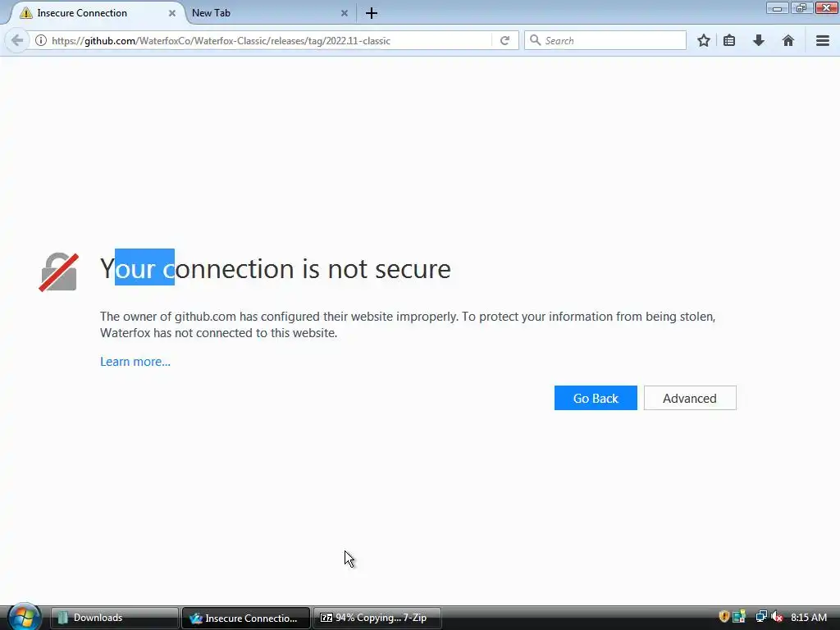This screenshot has height=630, width=840.
Task: Go to the home page icon
Action: 788,41
